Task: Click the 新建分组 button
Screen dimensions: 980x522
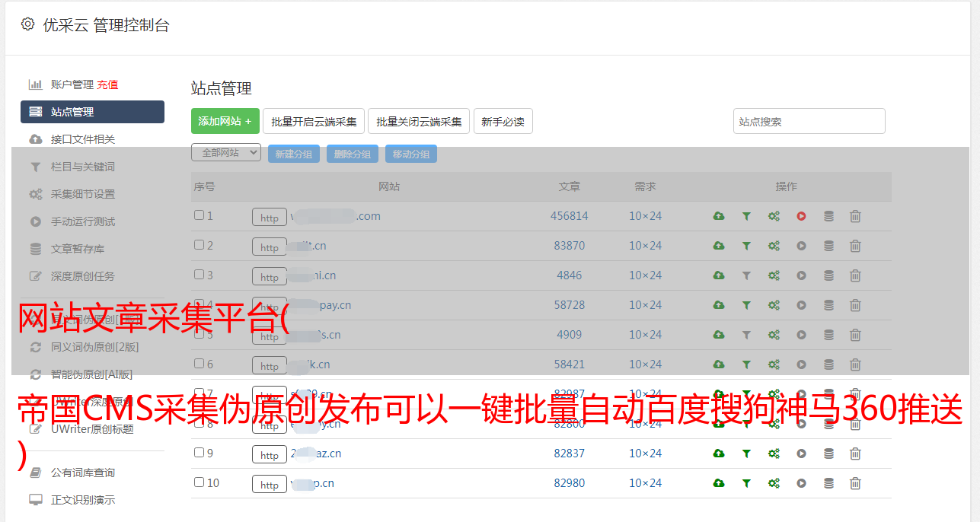Action: coord(294,154)
